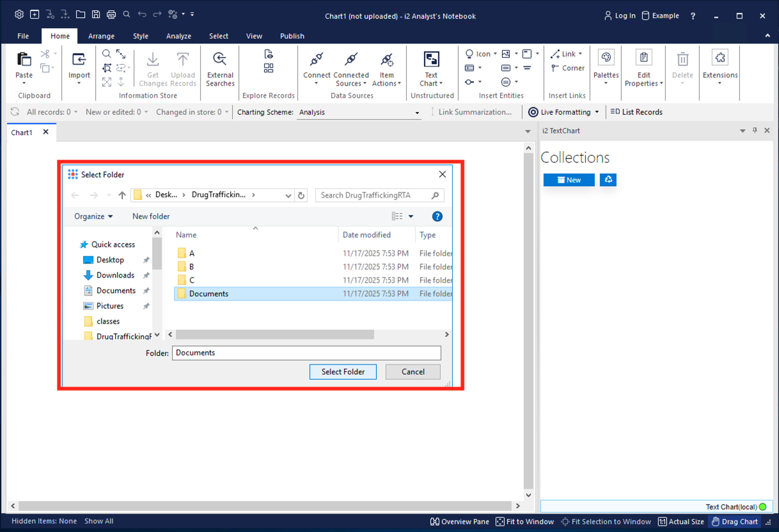
Task: Expand the New or edited dropdown
Action: pyautogui.click(x=146, y=112)
